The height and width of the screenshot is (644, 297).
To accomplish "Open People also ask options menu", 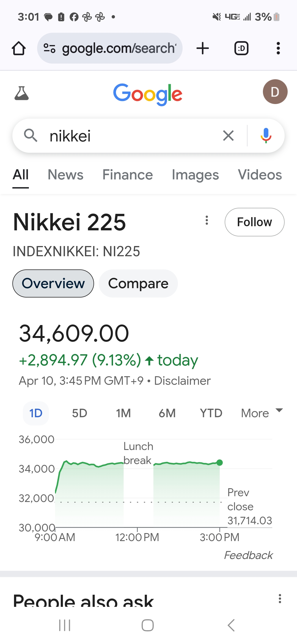I will pyautogui.click(x=280, y=599).
